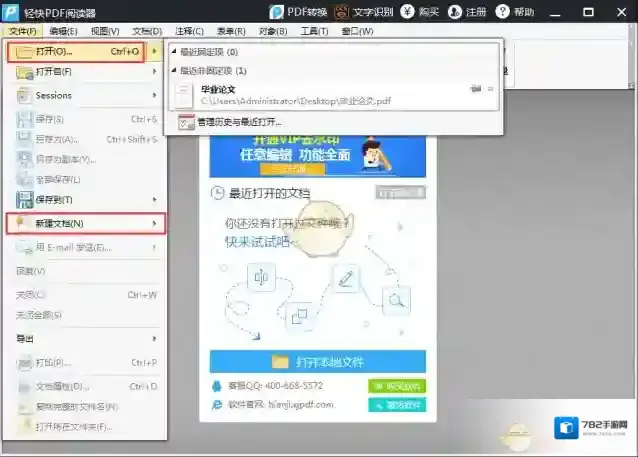Click the 管理历史与最近打开 icon

click(186, 122)
